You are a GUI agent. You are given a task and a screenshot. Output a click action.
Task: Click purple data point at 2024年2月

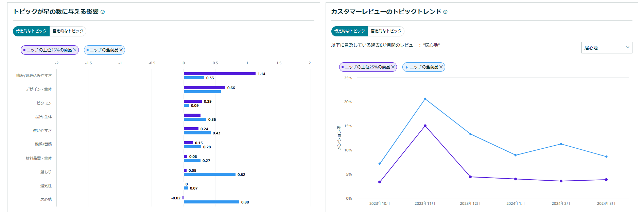coord(561,181)
